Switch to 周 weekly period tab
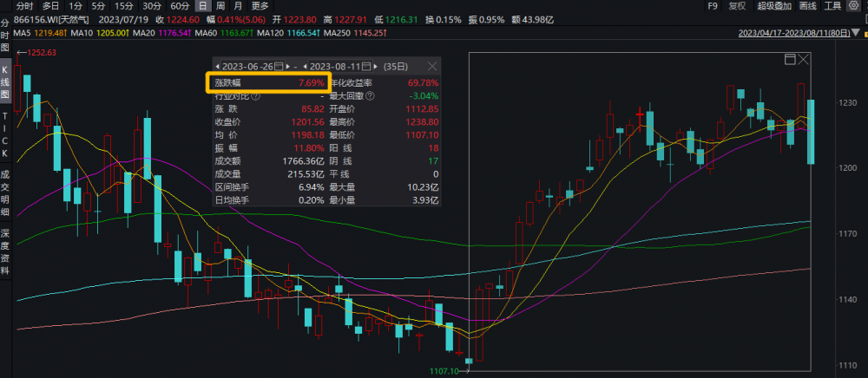This screenshot has width=868, height=378. click(220, 6)
